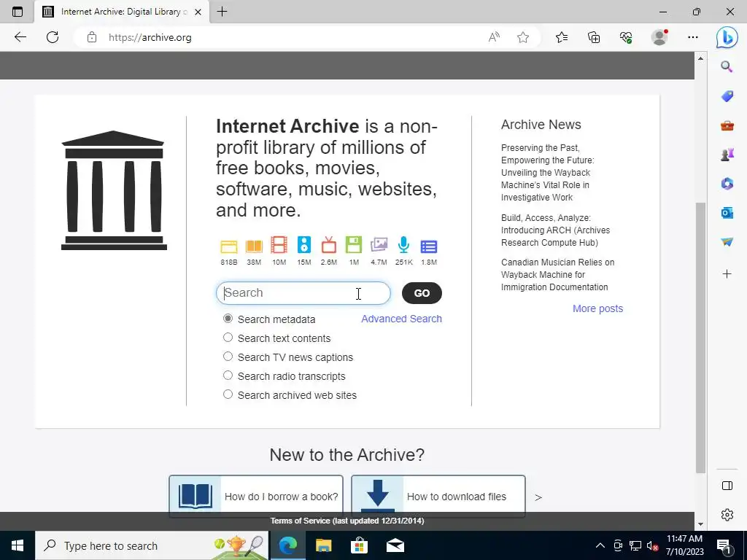Open the Software floppy icon labeled 1M
Screen dimensions: 747x560
click(354, 245)
